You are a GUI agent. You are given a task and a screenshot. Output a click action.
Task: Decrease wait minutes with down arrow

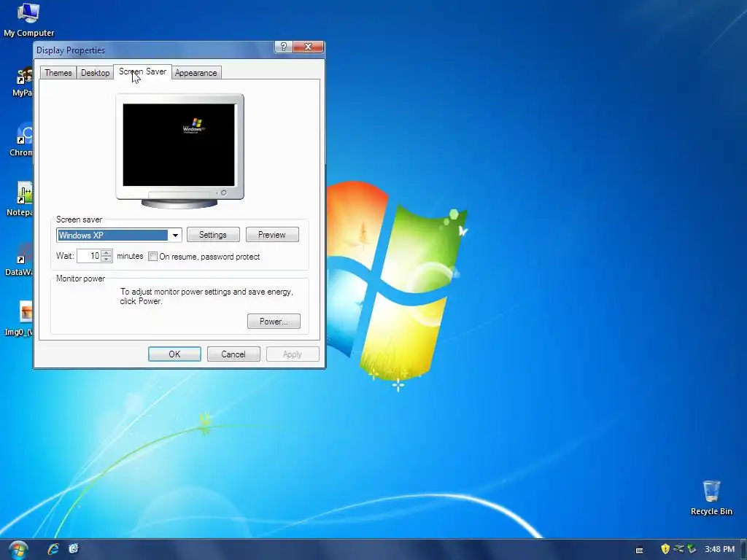(x=107, y=260)
